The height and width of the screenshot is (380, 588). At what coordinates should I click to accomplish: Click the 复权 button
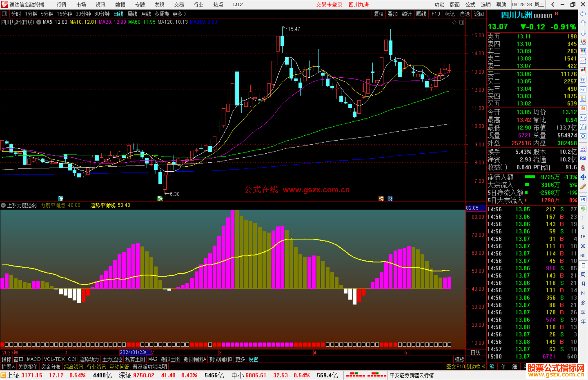[378, 14]
